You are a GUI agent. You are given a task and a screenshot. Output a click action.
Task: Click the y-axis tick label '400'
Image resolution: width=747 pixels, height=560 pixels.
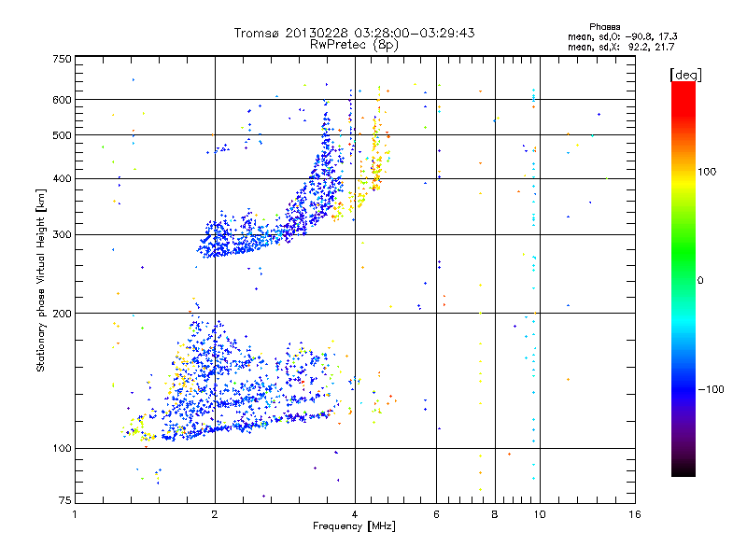(x=62, y=179)
